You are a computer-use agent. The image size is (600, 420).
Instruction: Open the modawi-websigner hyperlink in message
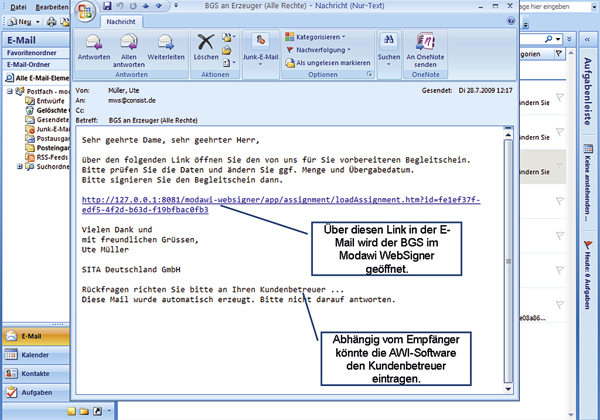click(x=280, y=205)
